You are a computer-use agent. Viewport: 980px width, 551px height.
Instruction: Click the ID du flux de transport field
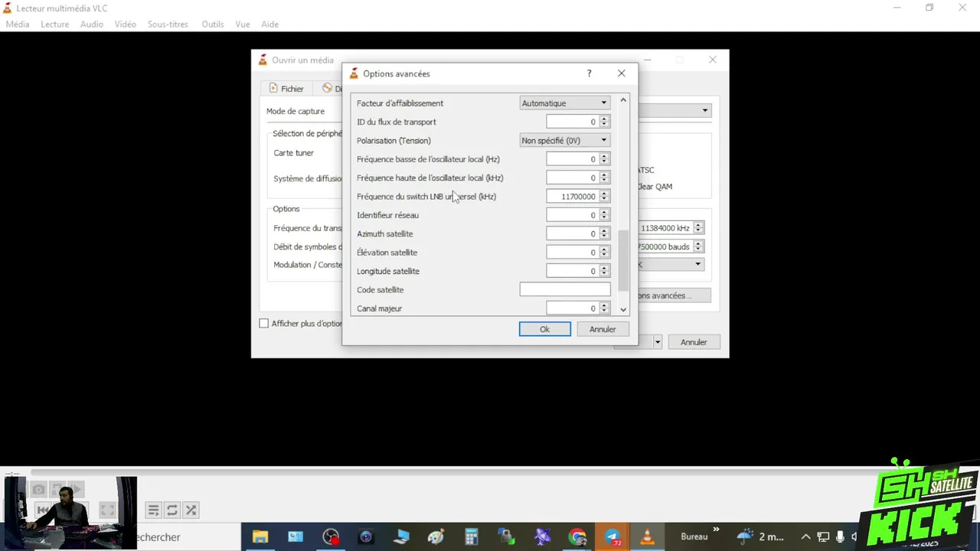(x=572, y=122)
